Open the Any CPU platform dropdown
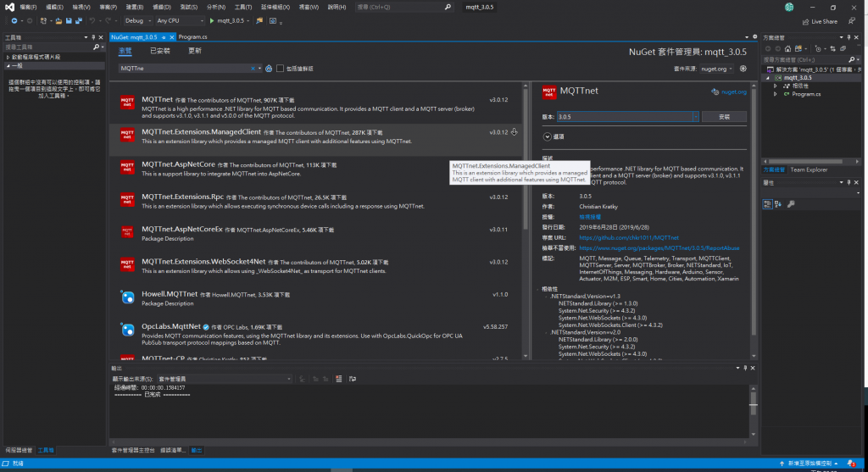The width and height of the screenshot is (868, 472). [180, 21]
